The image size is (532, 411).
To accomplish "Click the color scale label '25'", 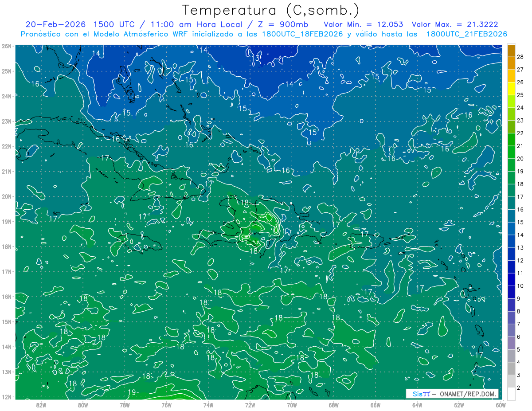I will pos(520,95).
